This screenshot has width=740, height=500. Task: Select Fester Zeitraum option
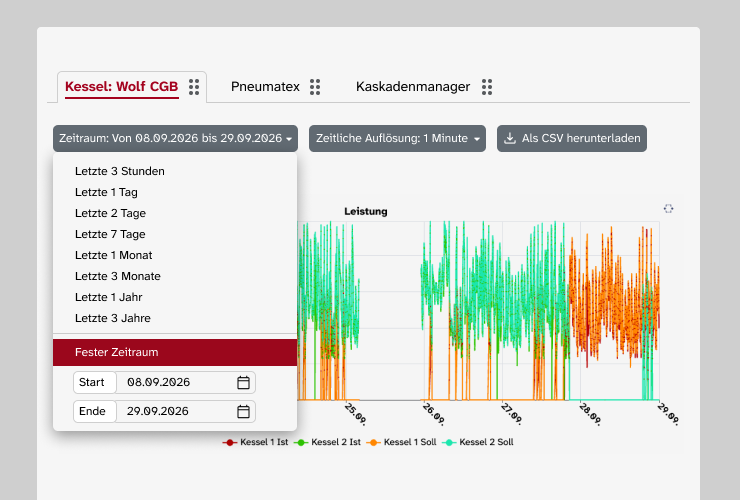coord(175,352)
